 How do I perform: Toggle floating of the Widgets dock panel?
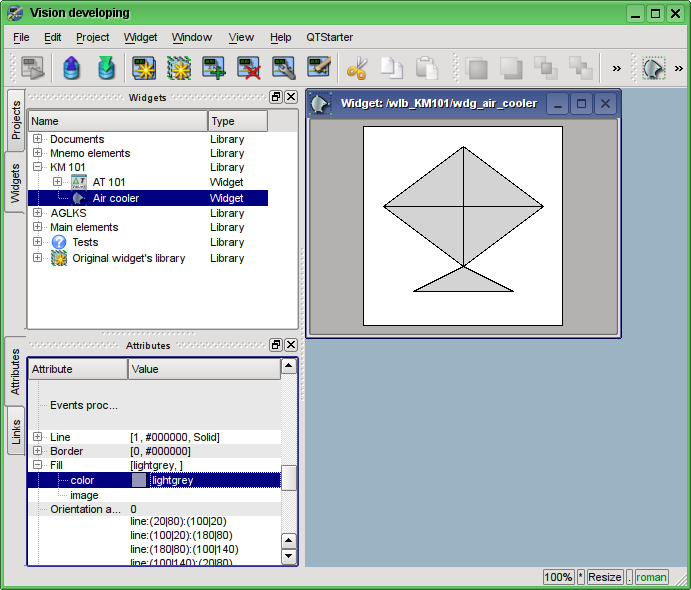[x=276, y=97]
